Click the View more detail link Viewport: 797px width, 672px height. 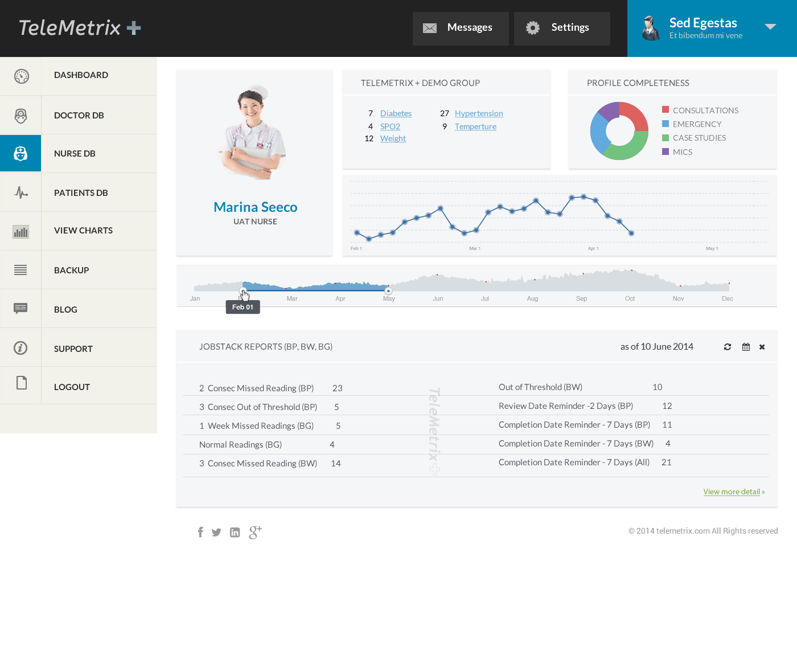click(x=733, y=491)
